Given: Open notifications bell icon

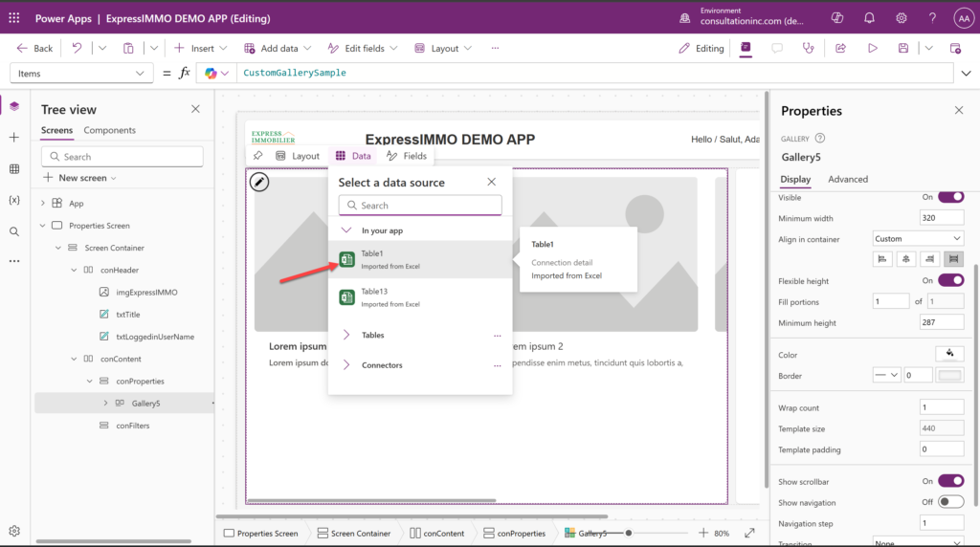Looking at the screenshot, I should [869, 18].
